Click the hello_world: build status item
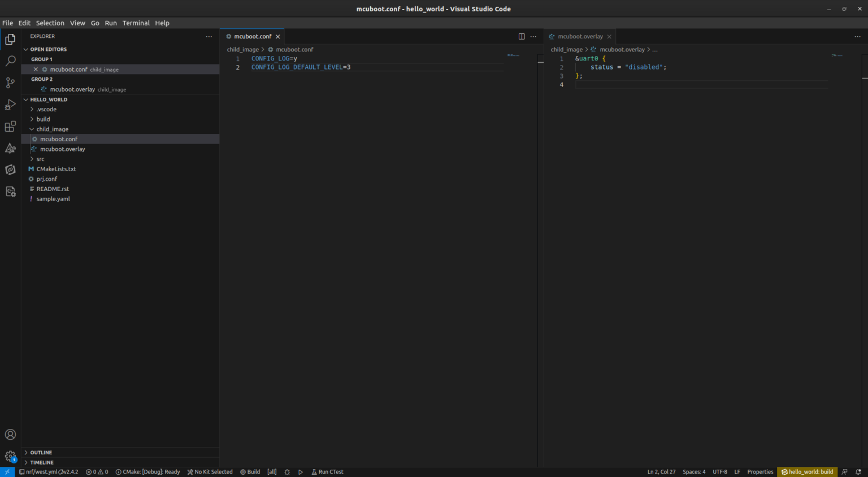This screenshot has height=477, width=868. [807, 471]
